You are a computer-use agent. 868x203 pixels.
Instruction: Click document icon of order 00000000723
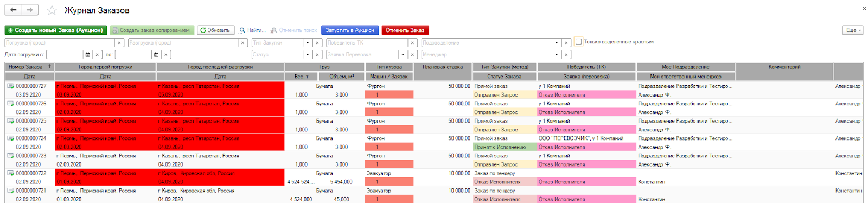click(x=10, y=155)
